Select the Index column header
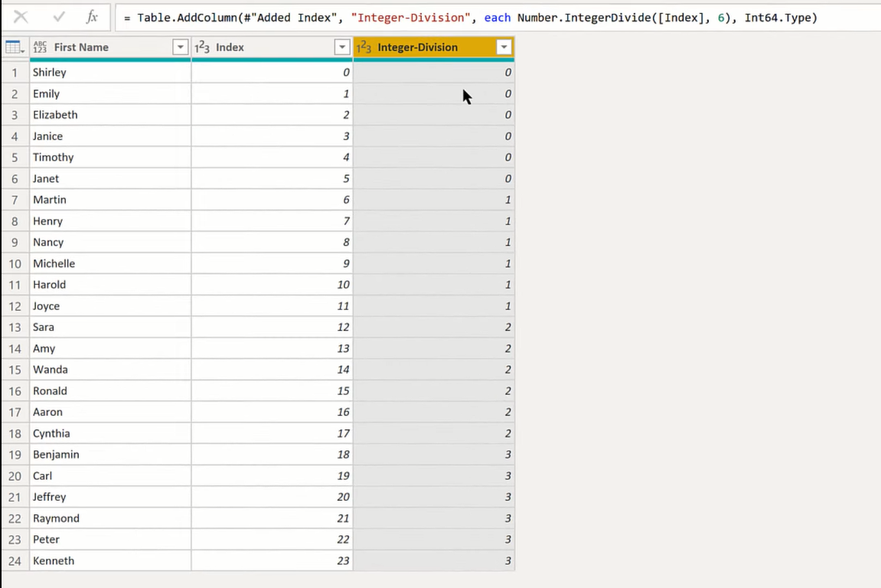 point(272,47)
